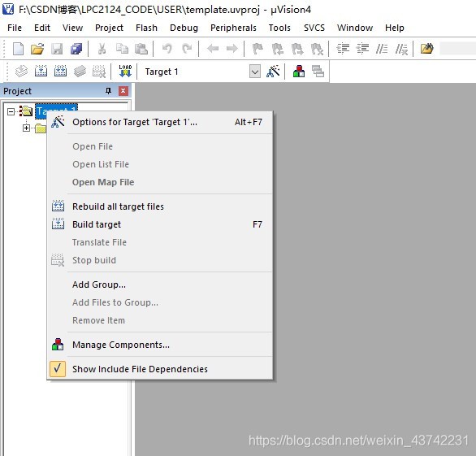Image resolution: width=476 pixels, height=456 pixels.
Task: Choose Rebuild all target files
Action: [160, 206]
